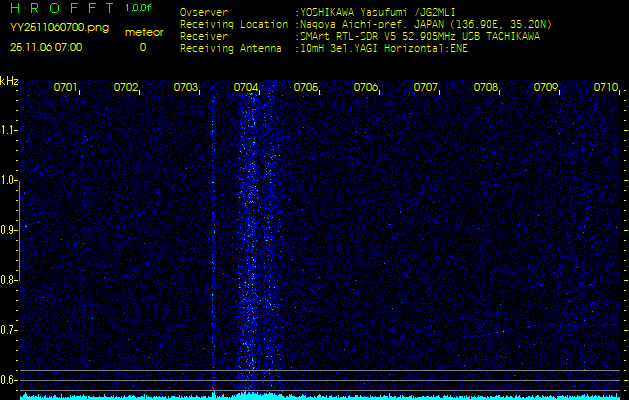
Task: Click the yellow meteor label
Action: coord(143,32)
